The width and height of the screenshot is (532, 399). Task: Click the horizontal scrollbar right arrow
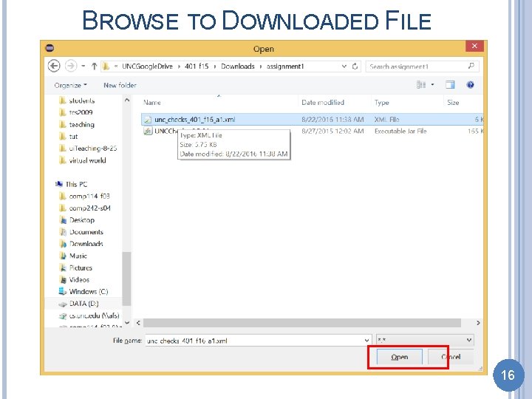(x=478, y=323)
